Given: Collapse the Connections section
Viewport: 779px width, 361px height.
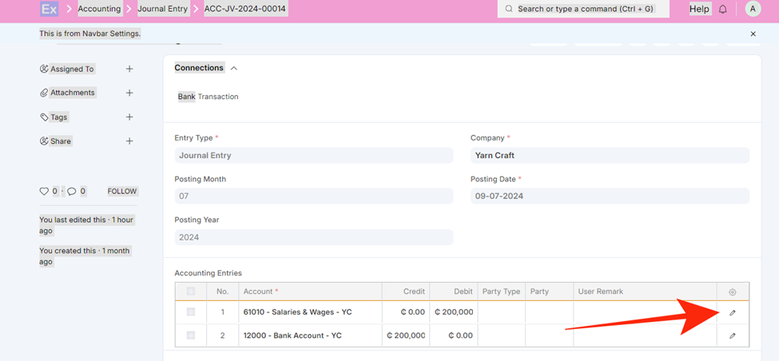Looking at the screenshot, I should [234, 68].
